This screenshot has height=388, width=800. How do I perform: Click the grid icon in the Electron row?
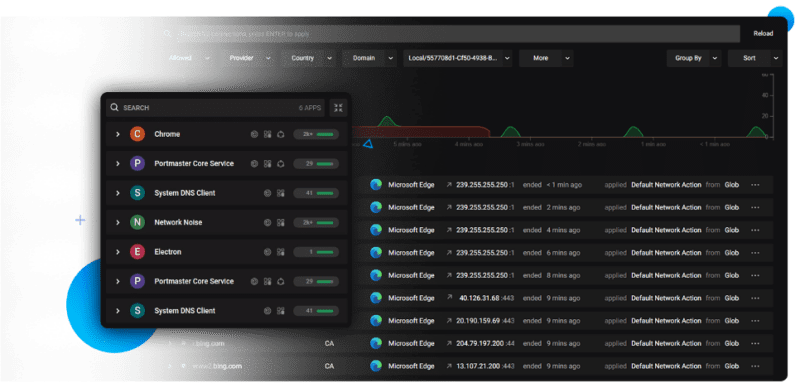coord(281,252)
